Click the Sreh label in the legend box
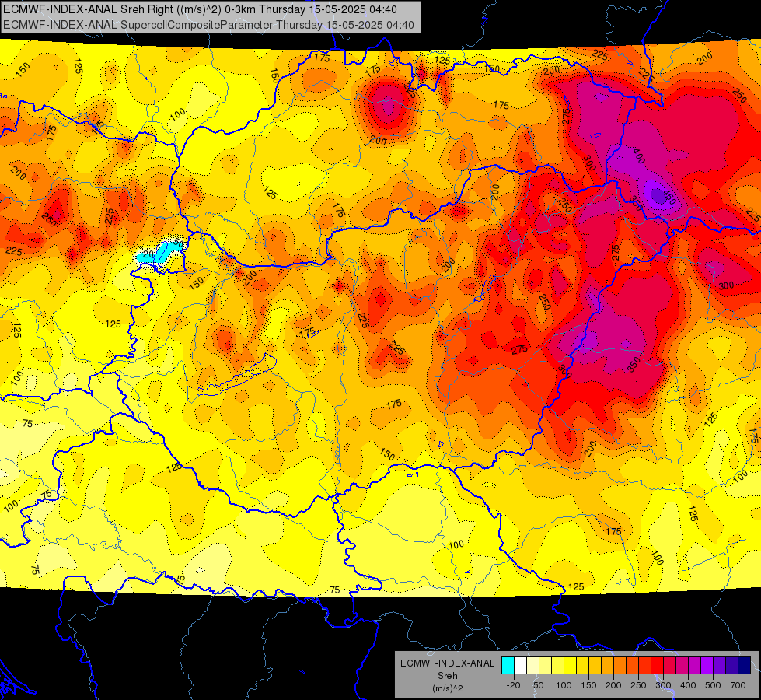 coord(448,676)
